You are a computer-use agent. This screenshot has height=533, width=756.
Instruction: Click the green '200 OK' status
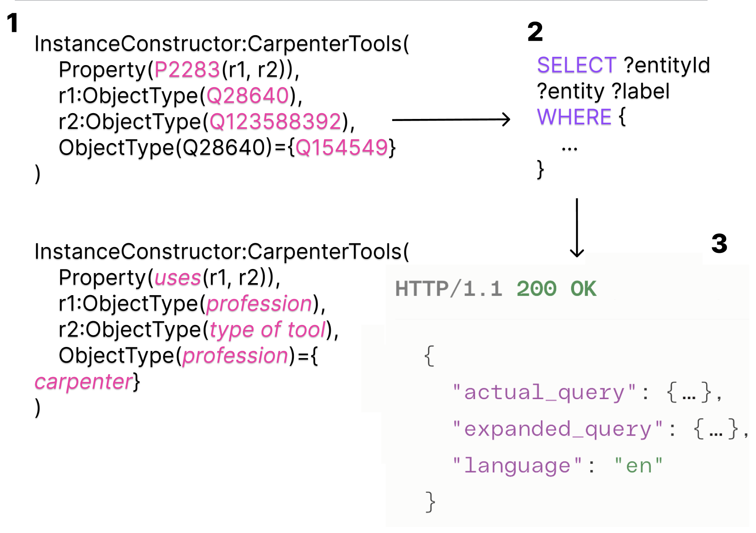(x=556, y=289)
